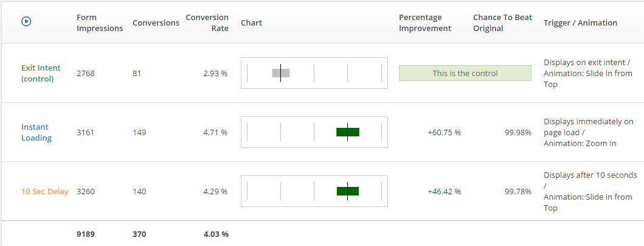Click the Chance To Beat Original header
Viewport: 644px width, 246px height.
pos(502,23)
